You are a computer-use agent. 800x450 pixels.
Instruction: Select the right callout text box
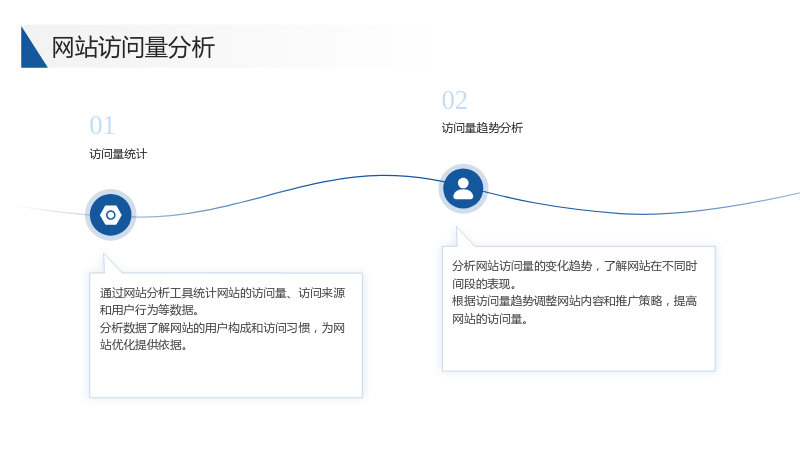[x=579, y=309]
